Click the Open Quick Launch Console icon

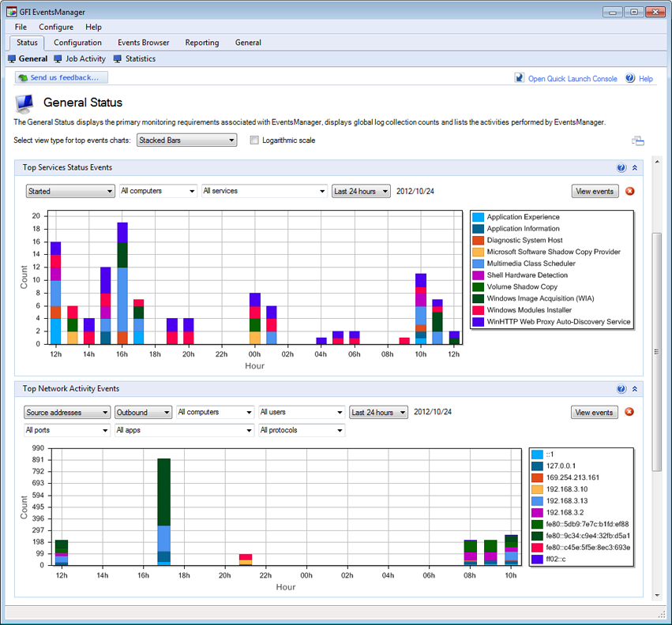click(x=520, y=78)
